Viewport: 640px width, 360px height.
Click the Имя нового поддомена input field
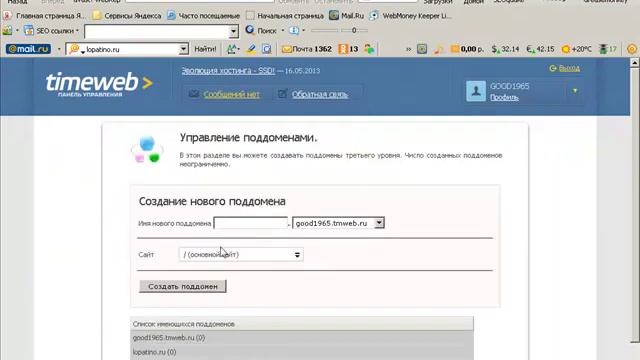pos(251,223)
